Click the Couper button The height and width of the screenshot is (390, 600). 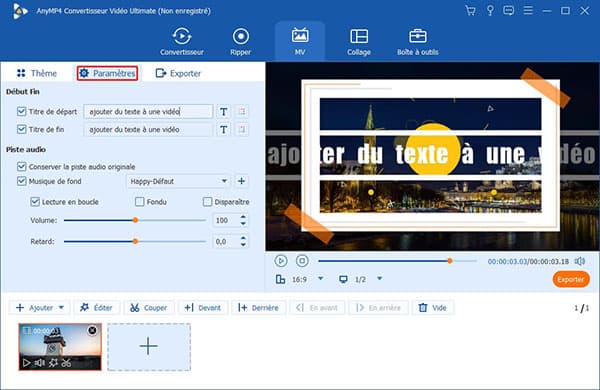(149, 307)
